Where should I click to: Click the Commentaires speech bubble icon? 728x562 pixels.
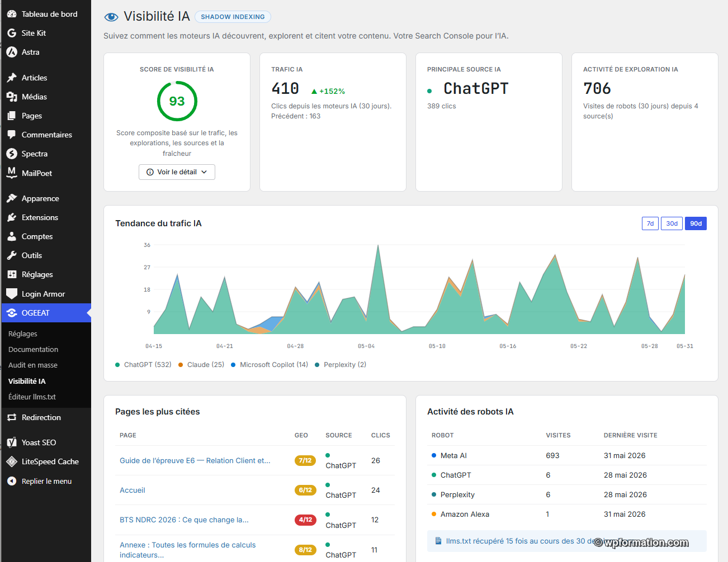click(x=12, y=135)
